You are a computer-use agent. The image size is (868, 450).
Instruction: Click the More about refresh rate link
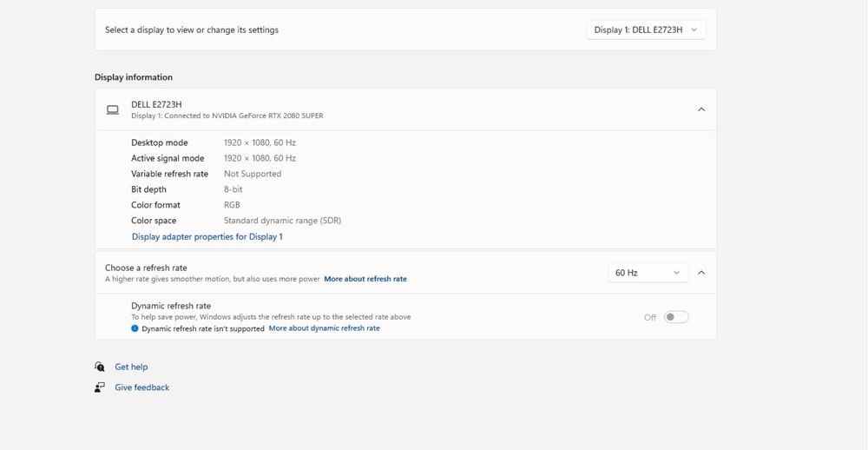[x=365, y=279]
